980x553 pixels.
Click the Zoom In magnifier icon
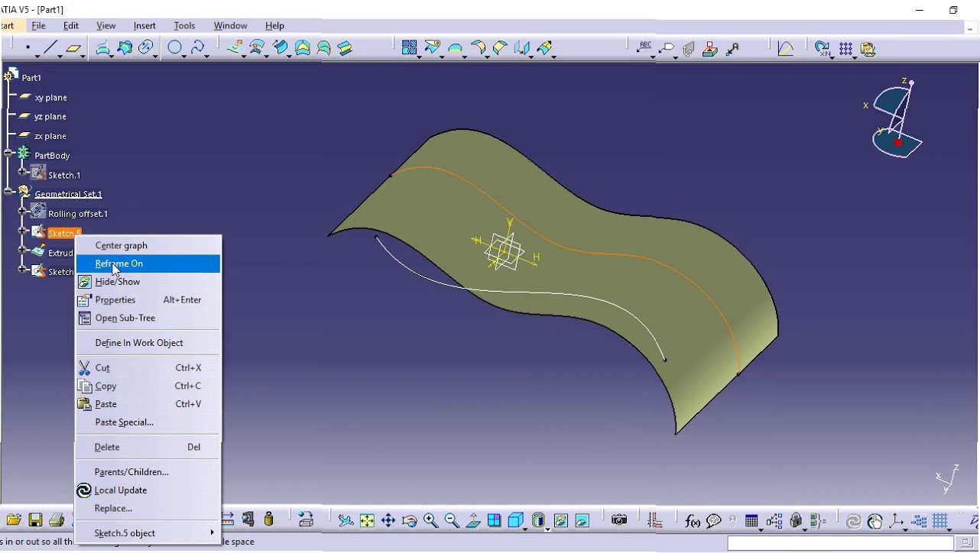(430, 521)
